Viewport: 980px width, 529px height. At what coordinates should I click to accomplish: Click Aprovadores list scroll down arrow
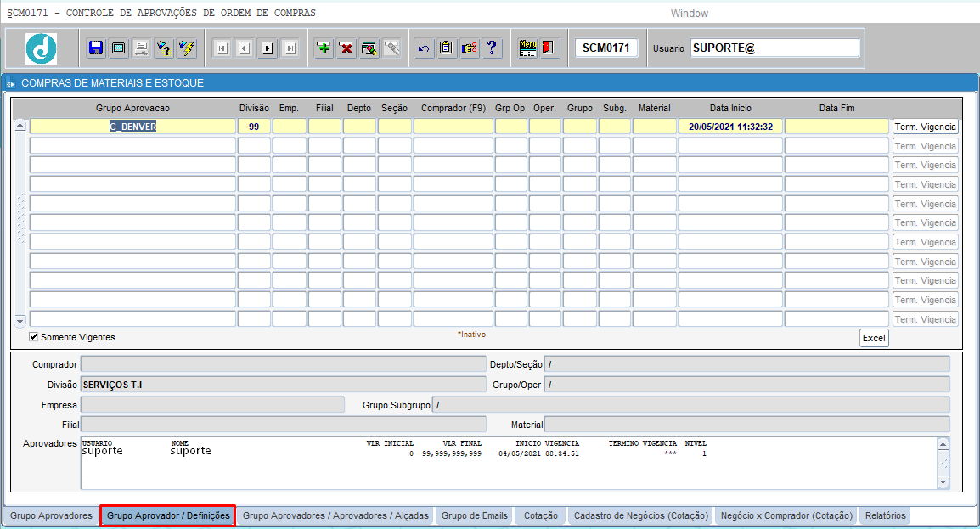click(943, 482)
